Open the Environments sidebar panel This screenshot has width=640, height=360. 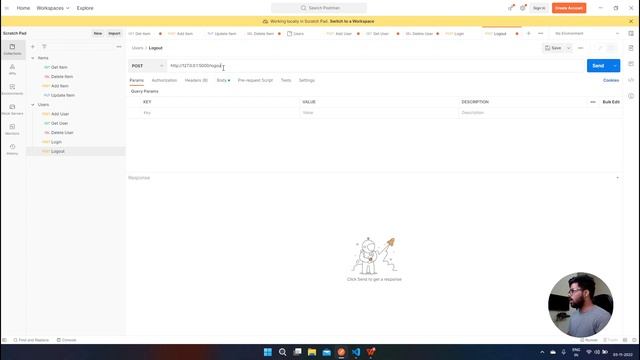13,89
